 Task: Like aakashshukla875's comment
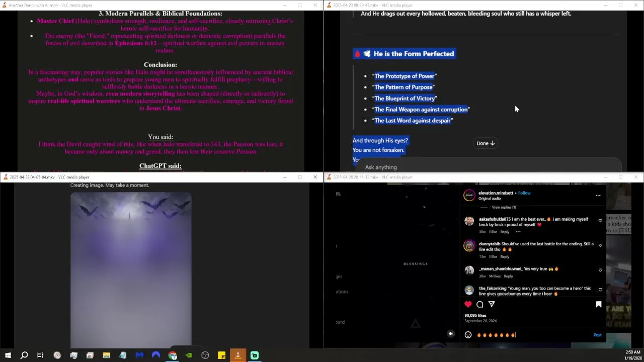(600, 220)
